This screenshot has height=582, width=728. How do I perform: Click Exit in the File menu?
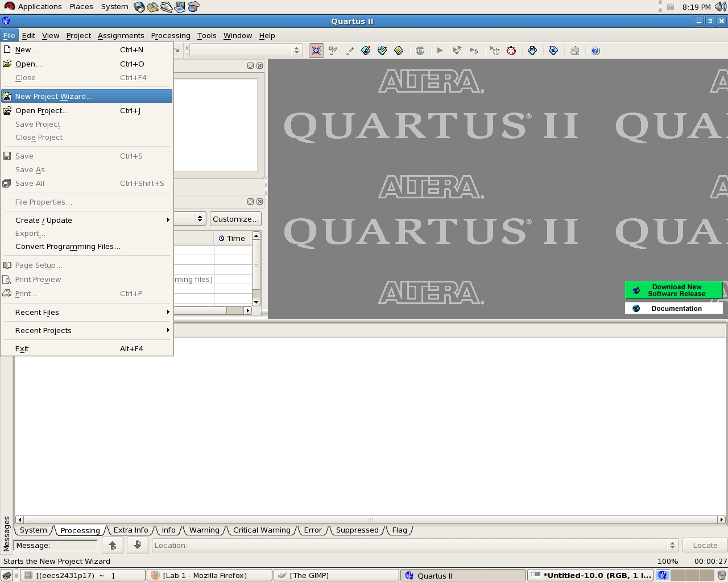[86, 348]
